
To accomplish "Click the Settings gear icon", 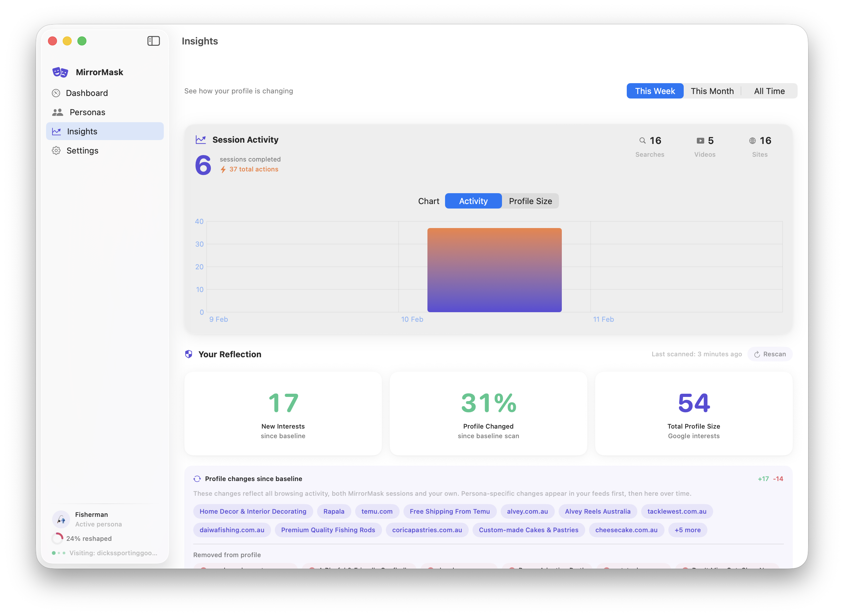I will 56,151.
